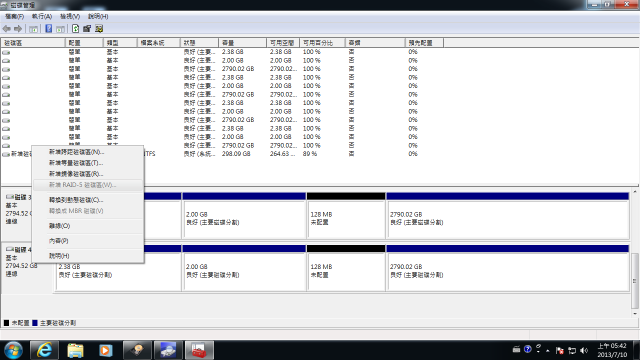This screenshot has height=360, width=640.
Task: Click the 264.63 free space cell
Action: pyautogui.click(x=282, y=154)
